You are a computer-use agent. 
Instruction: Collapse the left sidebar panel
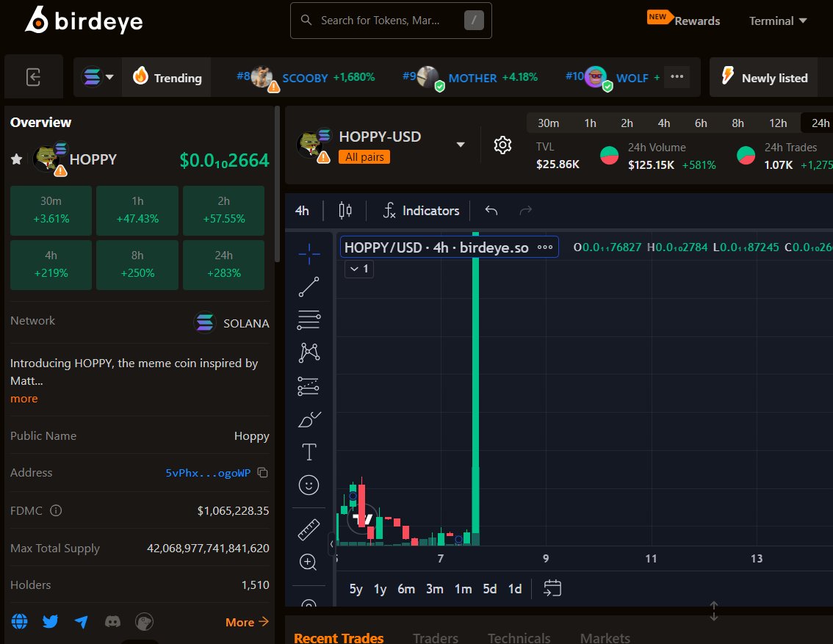(34, 77)
